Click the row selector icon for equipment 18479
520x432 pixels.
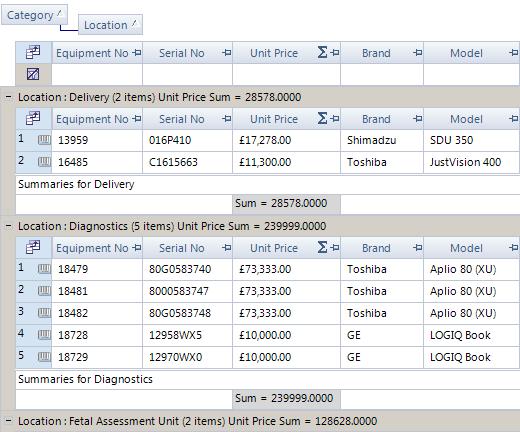point(44,269)
